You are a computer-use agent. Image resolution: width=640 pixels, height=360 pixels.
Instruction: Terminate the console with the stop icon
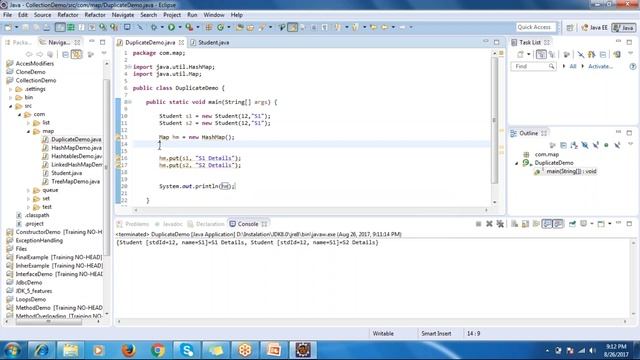tap(478, 224)
